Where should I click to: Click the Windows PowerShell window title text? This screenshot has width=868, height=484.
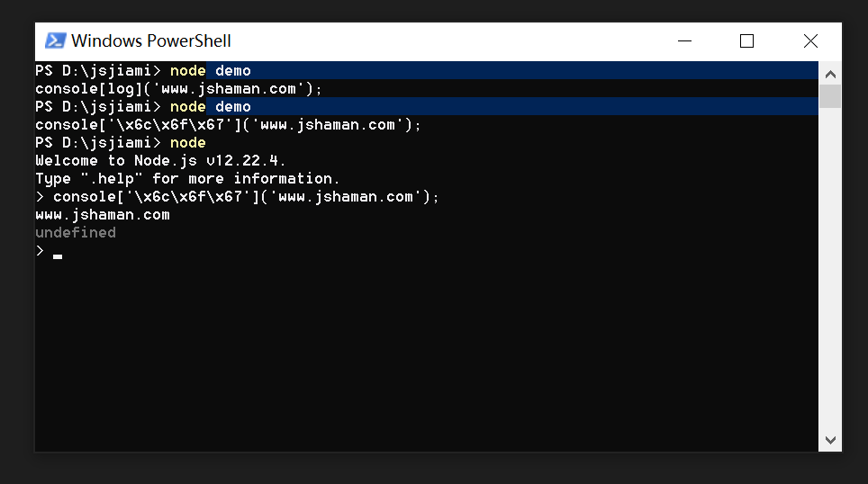(151, 40)
